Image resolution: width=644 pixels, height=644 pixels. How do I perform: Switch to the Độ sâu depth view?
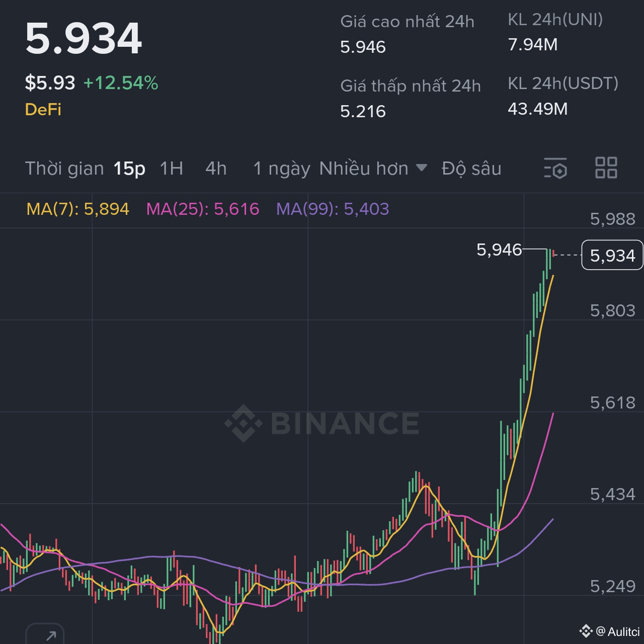pos(471,169)
